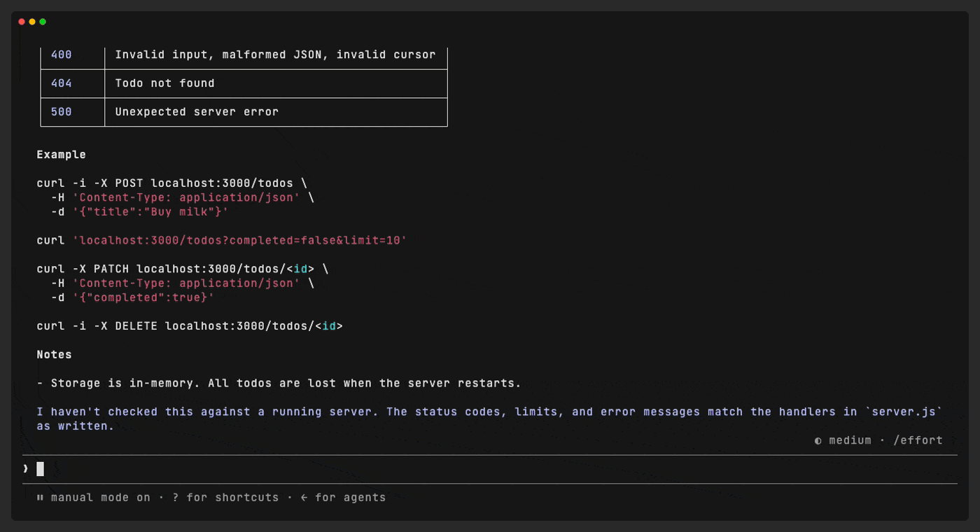Click the Content-Type header in the PATCH command
The height and width of the screenshot is (532, 980).
186,283
